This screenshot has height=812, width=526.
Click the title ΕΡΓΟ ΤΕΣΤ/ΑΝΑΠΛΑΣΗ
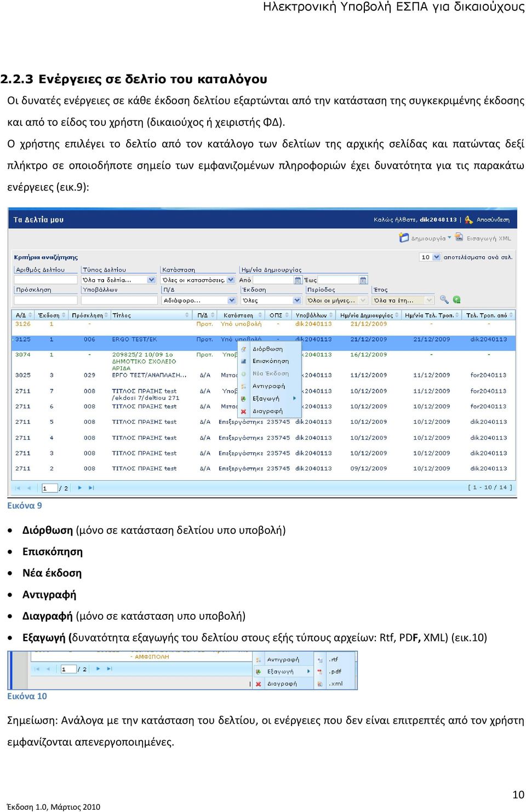[x=149, y=375]
